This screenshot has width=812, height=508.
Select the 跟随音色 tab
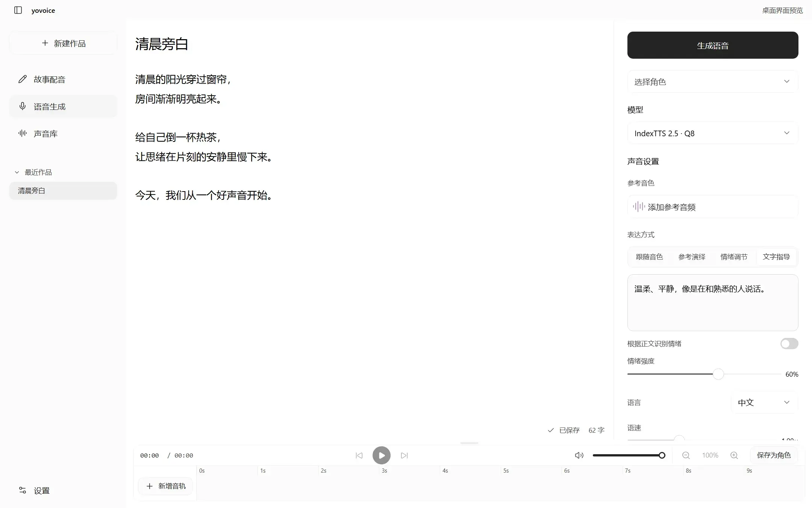coord(649,257)
